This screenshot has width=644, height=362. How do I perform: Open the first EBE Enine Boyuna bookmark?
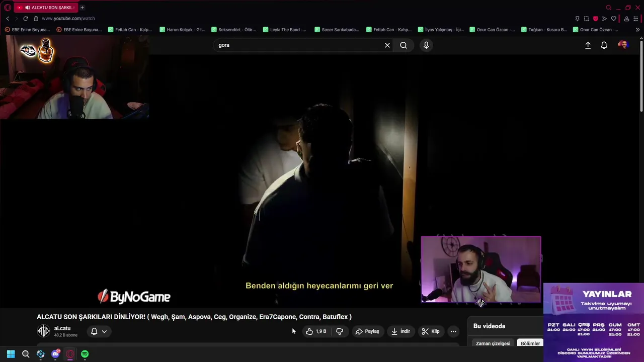coord(27,30)
